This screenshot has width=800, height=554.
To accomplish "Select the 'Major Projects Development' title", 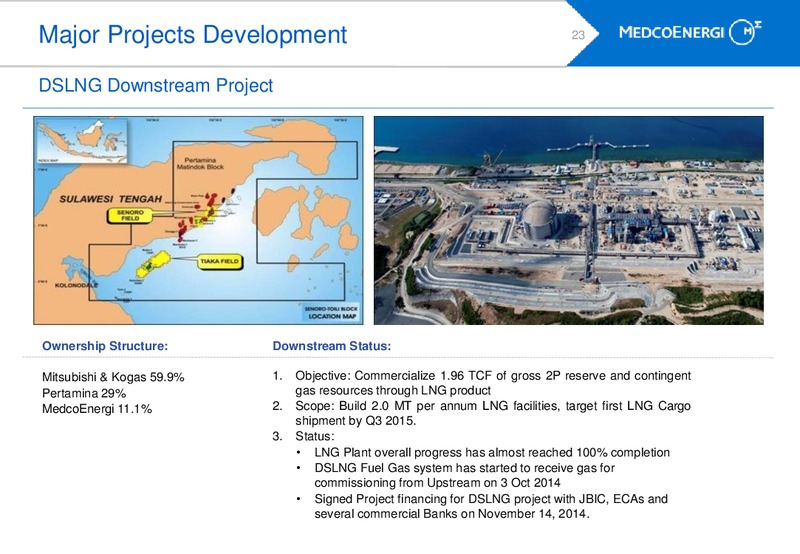I will click(x=193, y=35).
